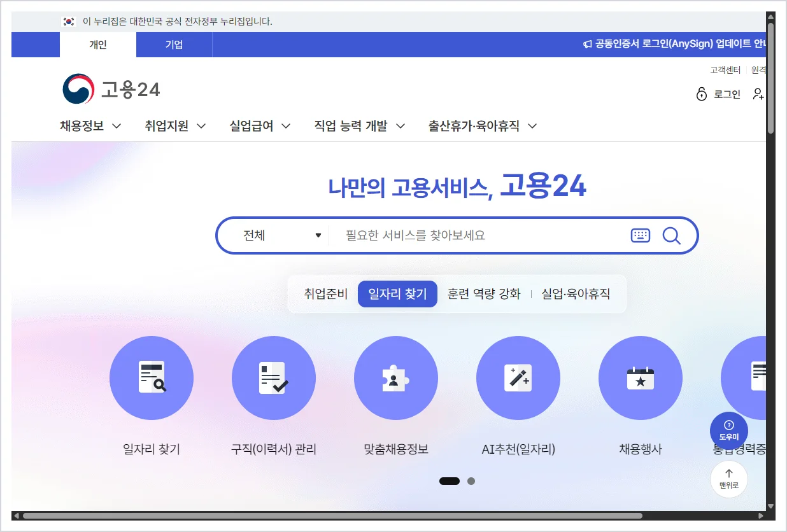Click the scrollbar left arrow at bottom
The image size is (787, 532).
[17, 515]
